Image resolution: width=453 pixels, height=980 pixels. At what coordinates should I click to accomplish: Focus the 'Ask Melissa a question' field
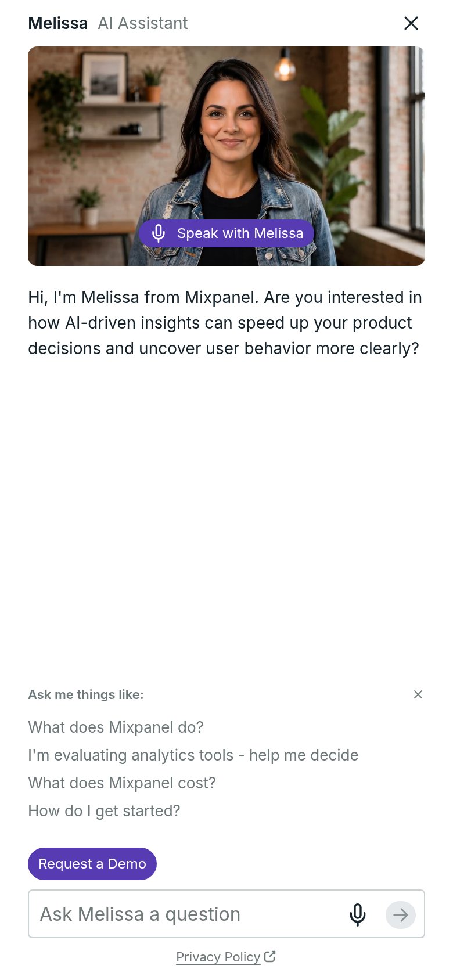pyautogui.click(x=186, y=914)
